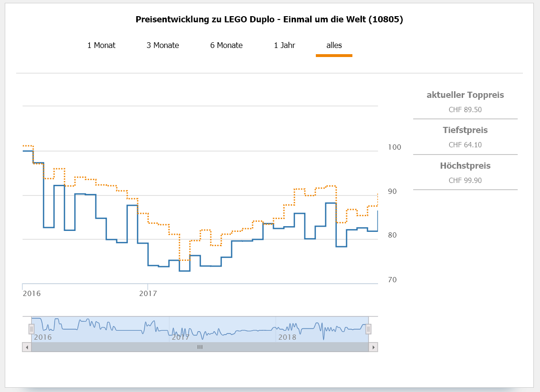Click the Tiefstpreis value CHF 64.10
The image size is (540, 392).
coord(465,145)
